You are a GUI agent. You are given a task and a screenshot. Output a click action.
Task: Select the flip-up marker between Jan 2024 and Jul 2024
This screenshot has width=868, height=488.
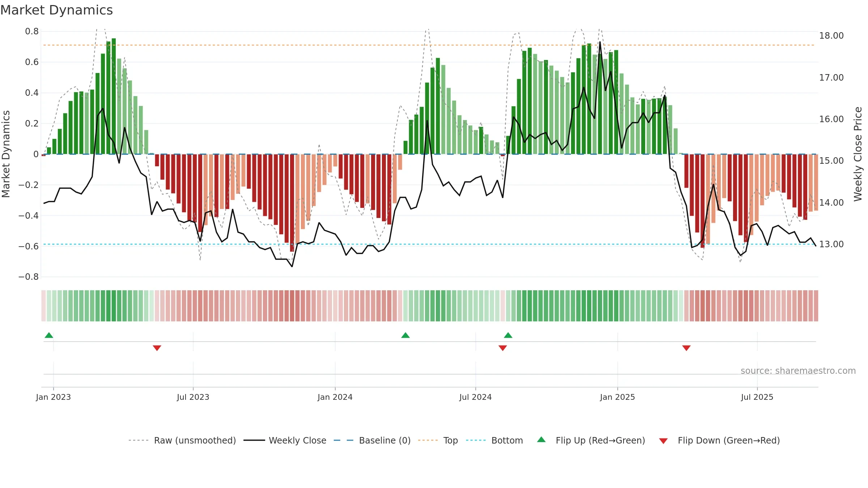(x=405, y=335)
